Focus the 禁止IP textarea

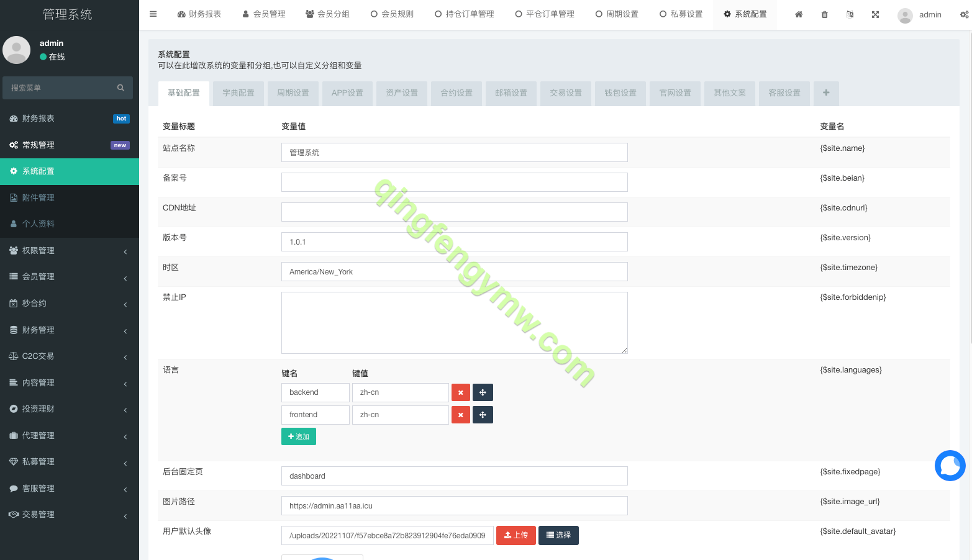455,323
